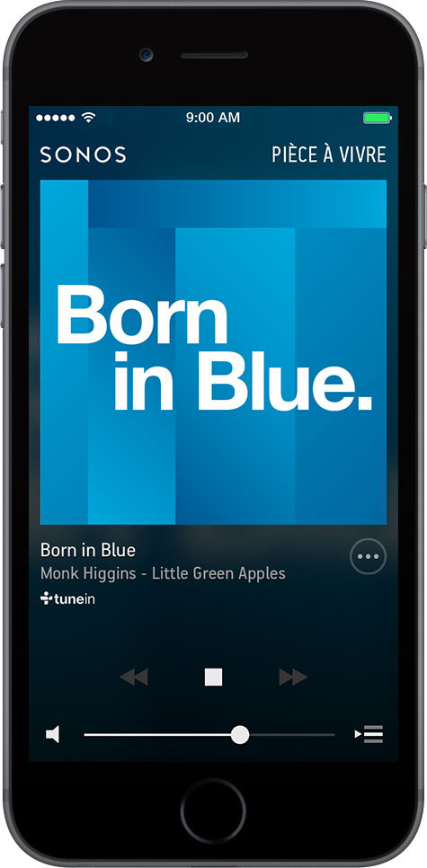Click the volume slider knob
The width and height of the screenshot is (427, 868).
240,735
